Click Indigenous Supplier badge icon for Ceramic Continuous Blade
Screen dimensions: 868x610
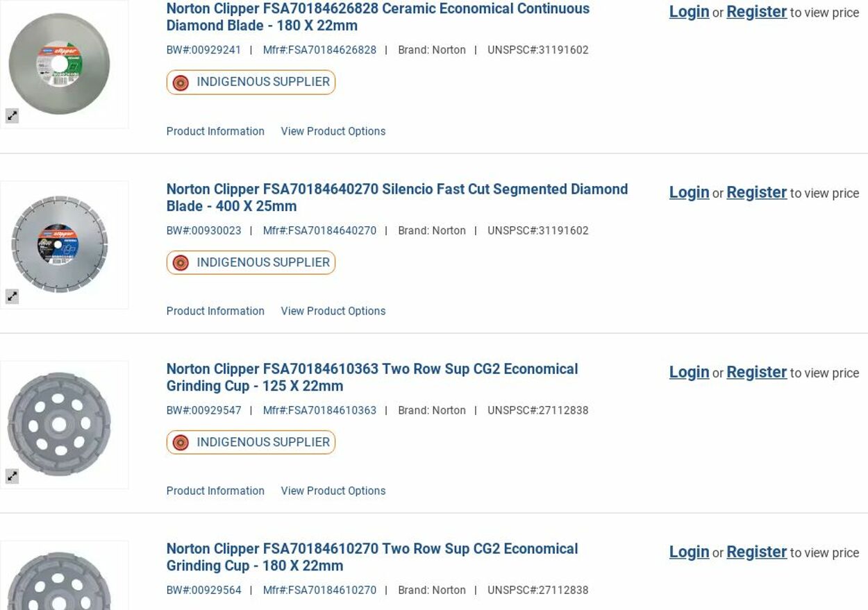coord(181,83)
